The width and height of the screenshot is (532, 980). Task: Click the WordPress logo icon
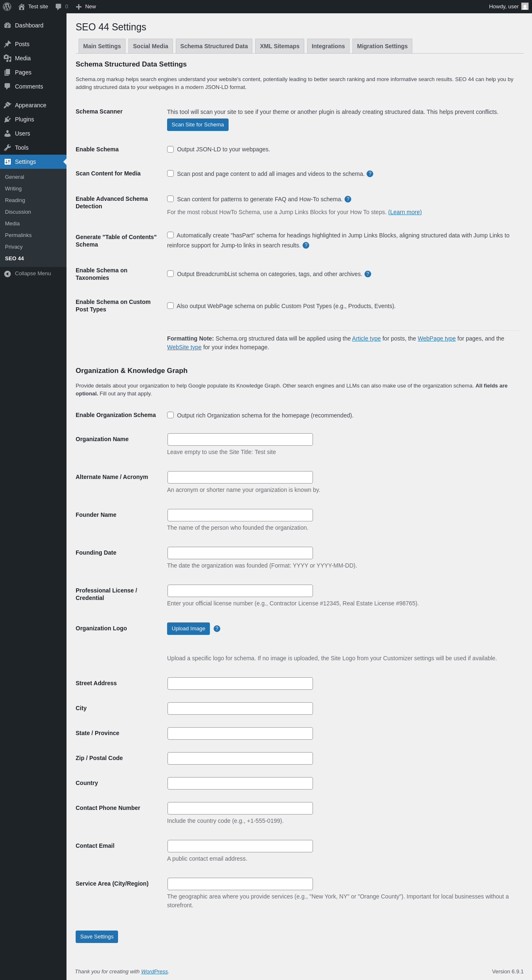tap(7, 7)
